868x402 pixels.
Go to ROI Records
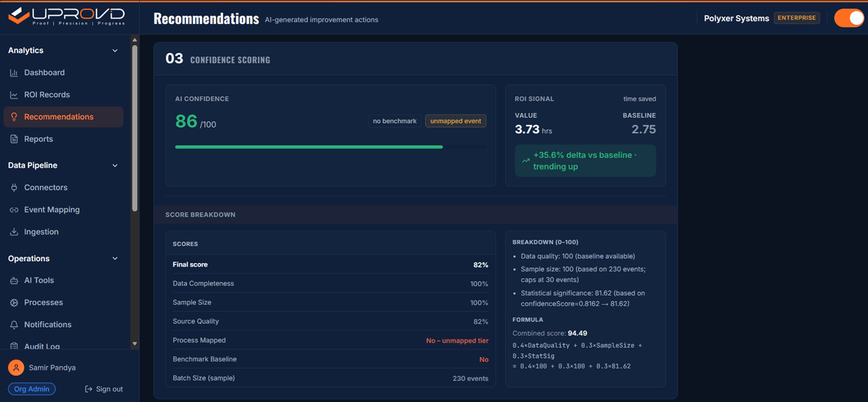[x=63, y=95]
